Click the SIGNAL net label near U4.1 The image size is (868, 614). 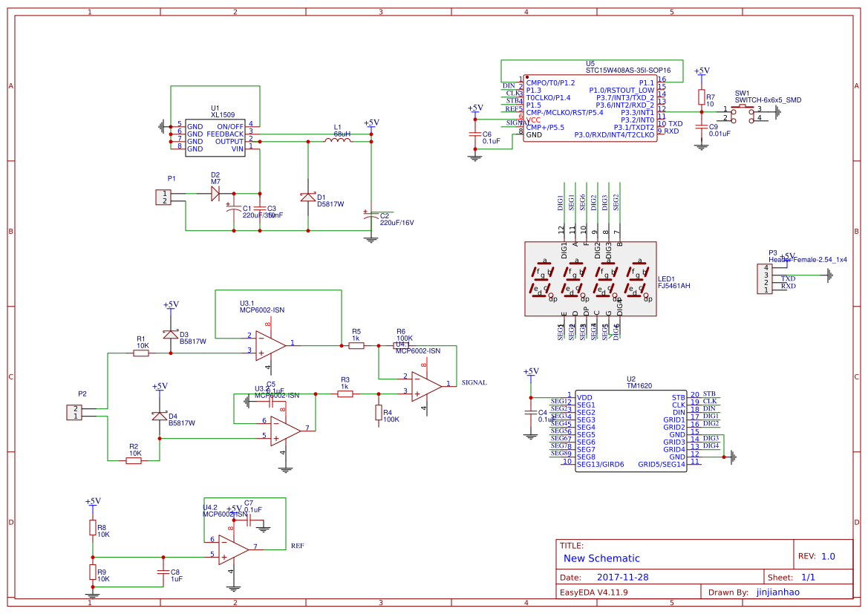click(473, 381)
